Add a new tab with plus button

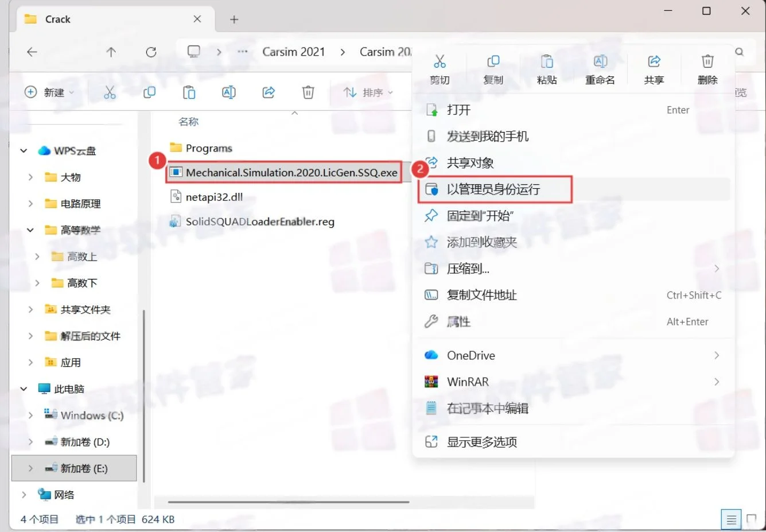(x=234, y=20)
